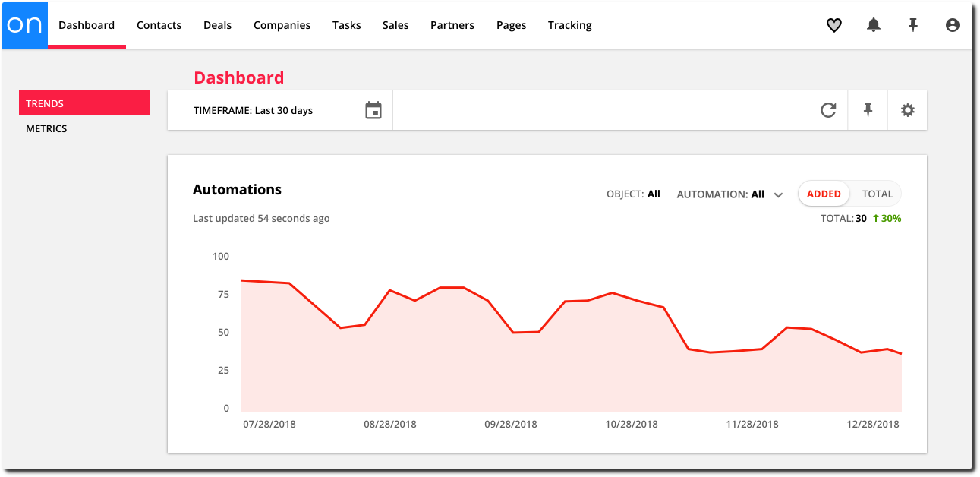Screen dimensions: 980x477
Task: Pin the Automations widget via the pin icon
Action: 867,109
